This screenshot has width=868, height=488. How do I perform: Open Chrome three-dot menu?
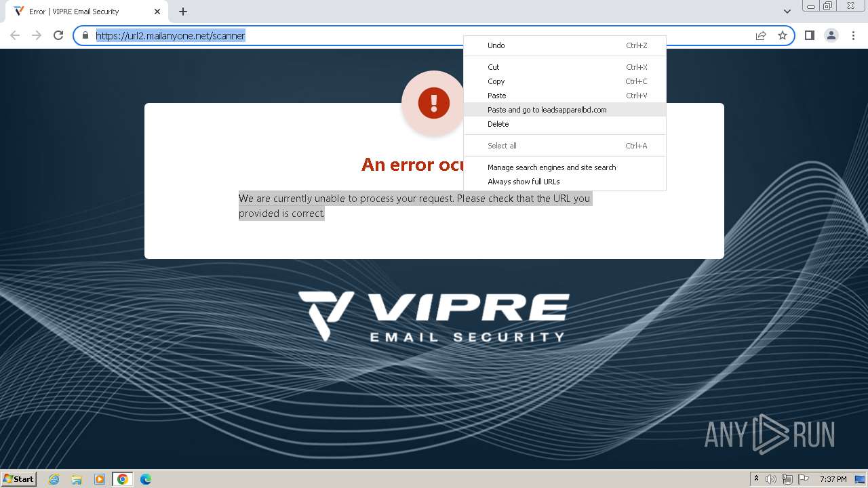point(853,35)
